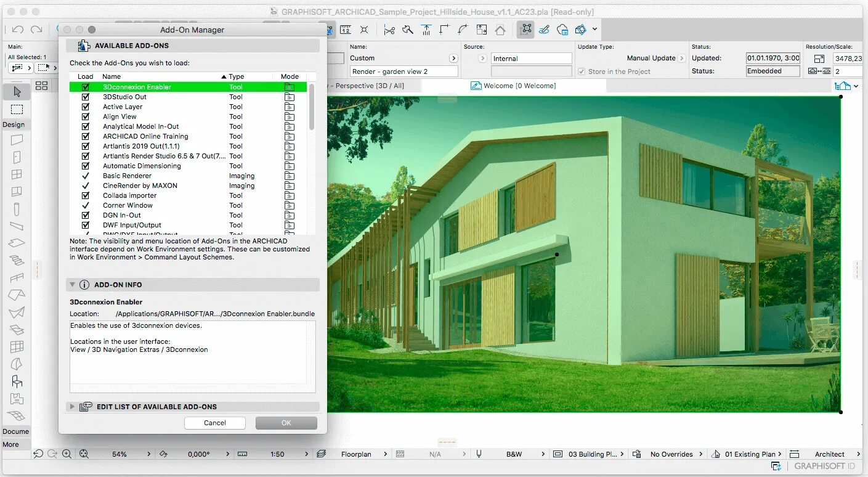Cancel the Add-On Manager dialog
The image size is (868, 477).
pyautogui.click(x=215, y=423)
